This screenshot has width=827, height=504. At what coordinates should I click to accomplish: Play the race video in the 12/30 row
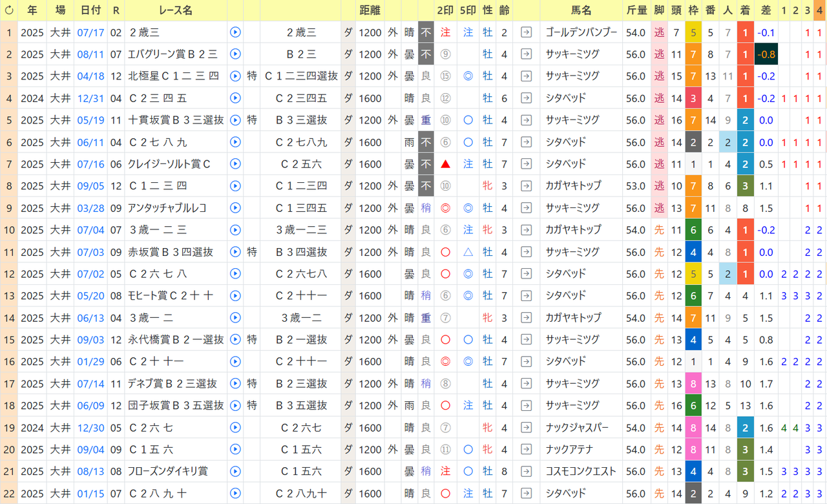[235, 428]
